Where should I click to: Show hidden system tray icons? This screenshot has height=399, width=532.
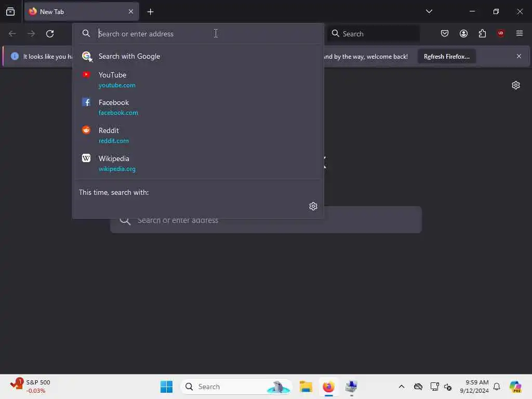402,387
